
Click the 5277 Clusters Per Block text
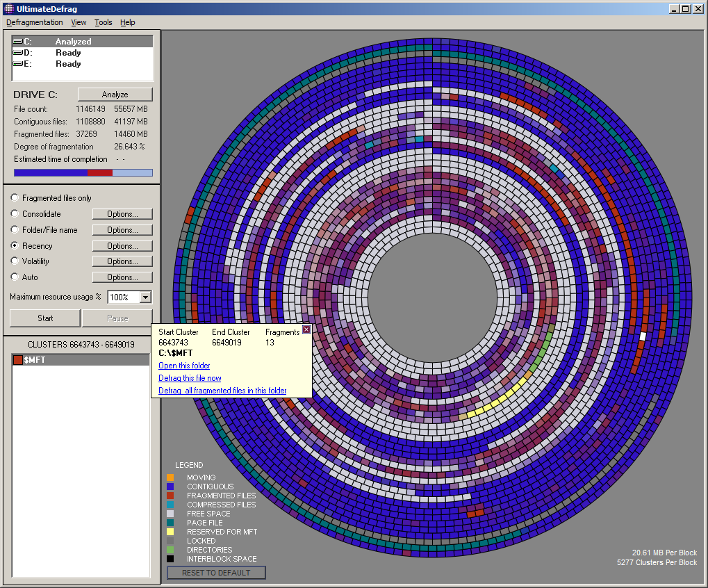657,563
